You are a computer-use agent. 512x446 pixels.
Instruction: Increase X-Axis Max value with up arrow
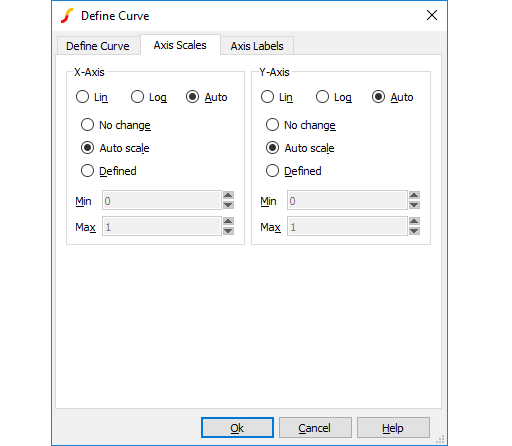[228, 221]
